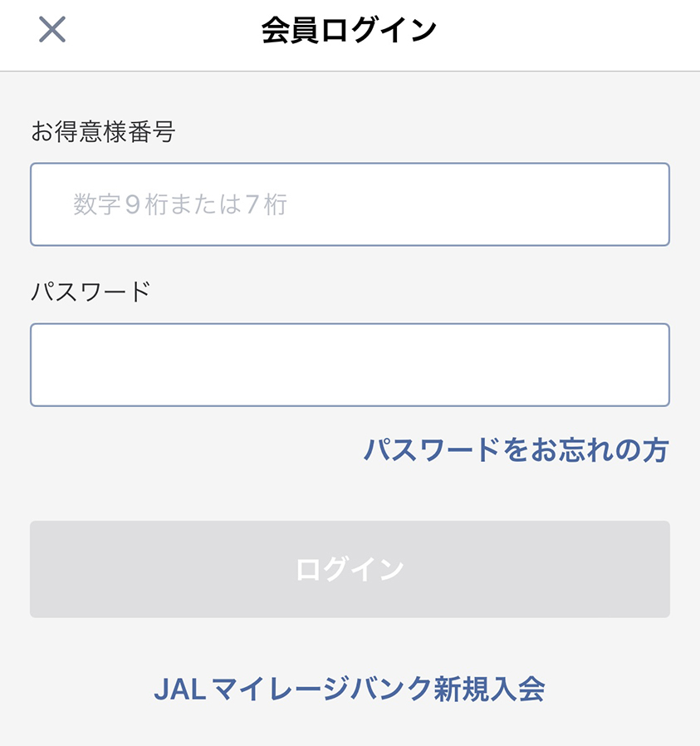Click the 会員ログイン header title
700x746 pixels.
tap(349, 30)
